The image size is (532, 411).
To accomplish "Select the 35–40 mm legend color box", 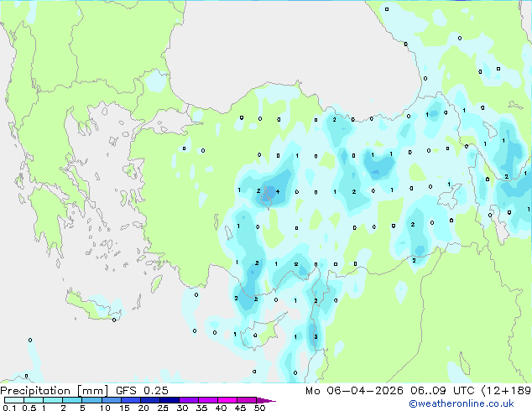I will tap(207, 400).
